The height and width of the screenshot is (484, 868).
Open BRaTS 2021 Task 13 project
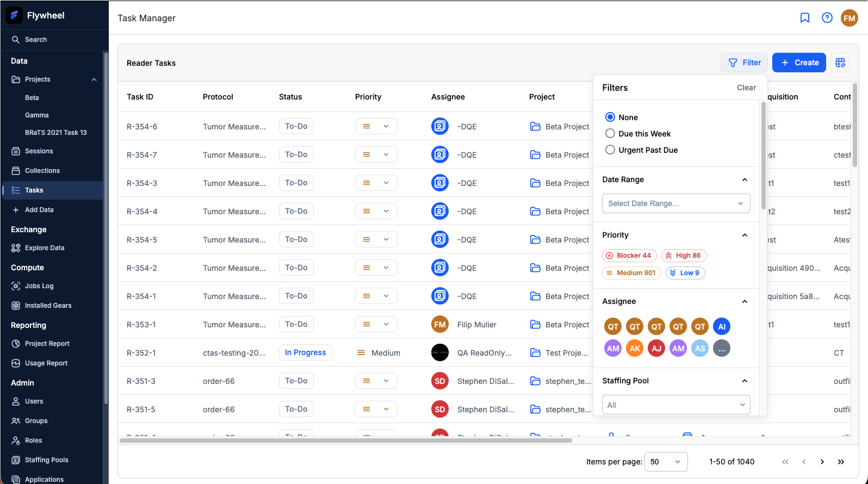coord(56,133)
